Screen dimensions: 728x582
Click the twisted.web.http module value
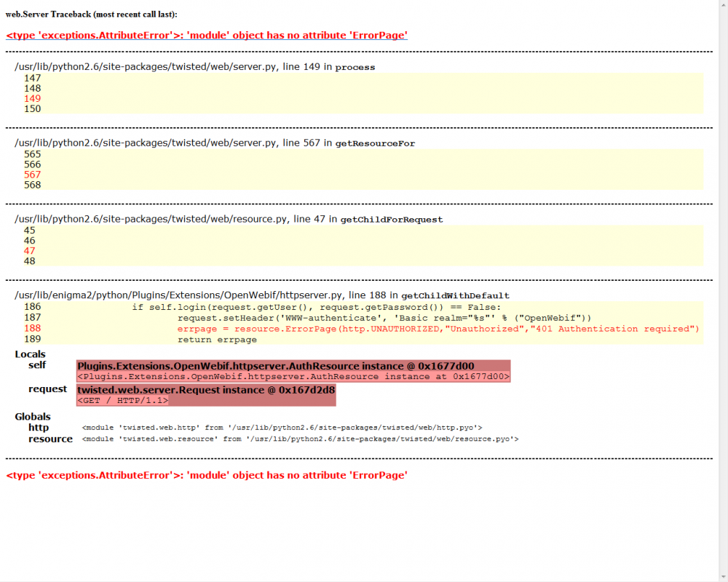[282, 428]
